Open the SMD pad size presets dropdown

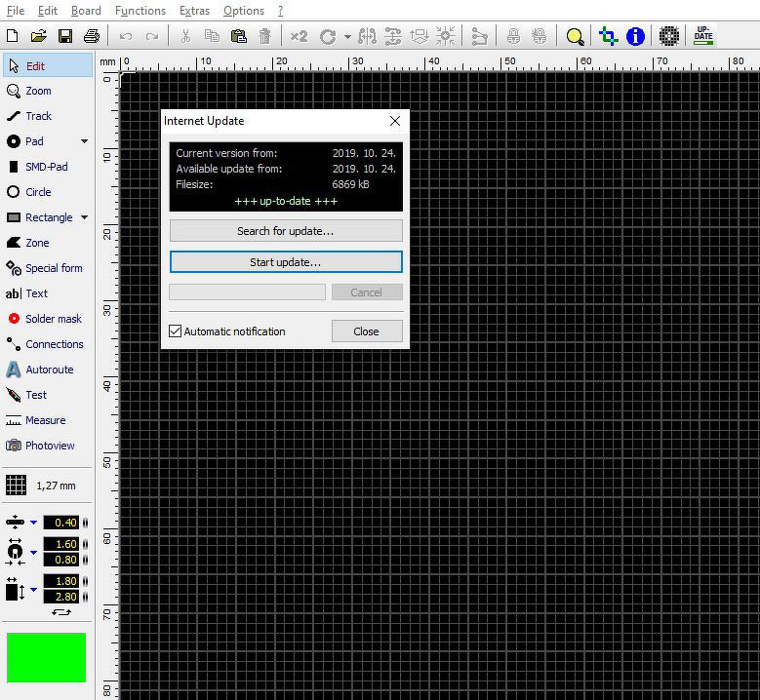pyautogui.click(x=33, y=590)
